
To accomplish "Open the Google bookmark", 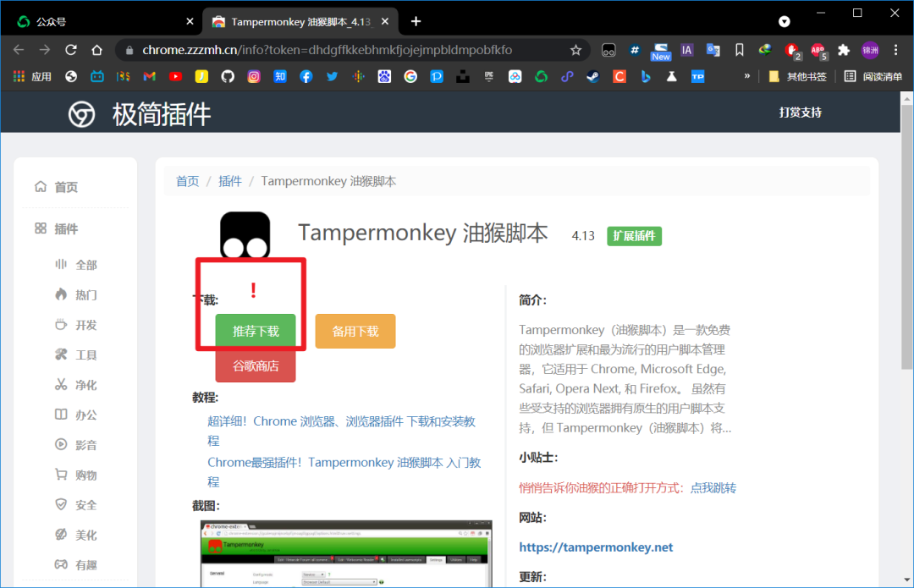I will [x=410, y=76].
